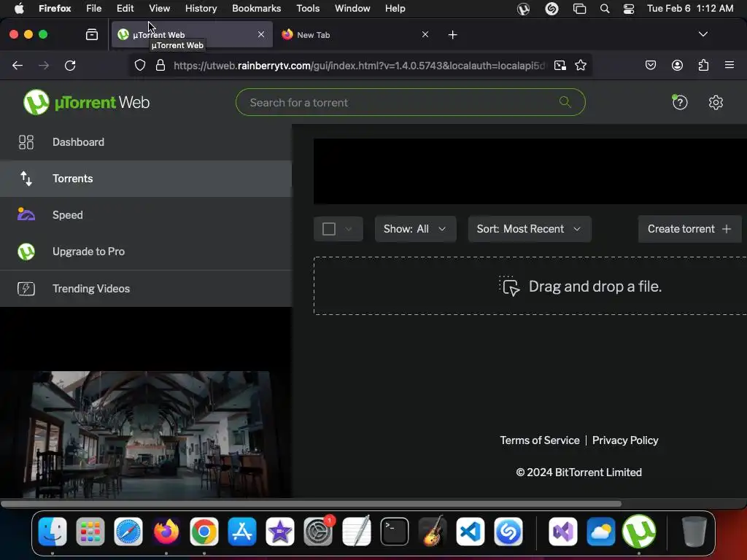Open Terminal from the Dock
Viewport: 747px width, 560px height.
(394, 532)
